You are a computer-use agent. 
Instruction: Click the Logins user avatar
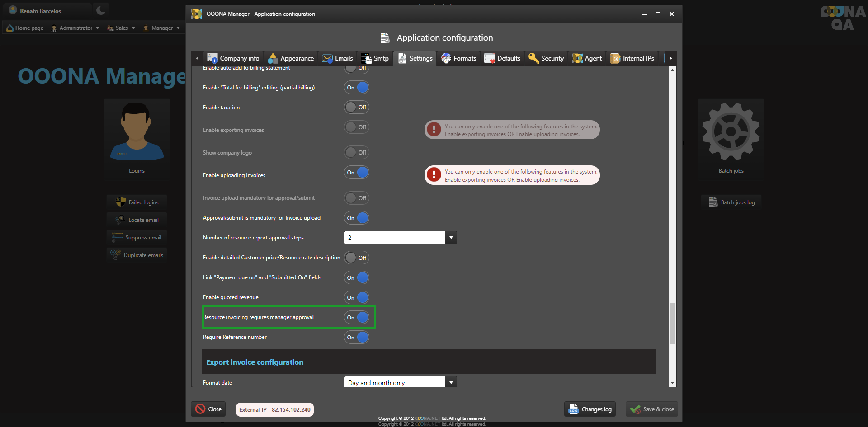(x=137, y=132)
